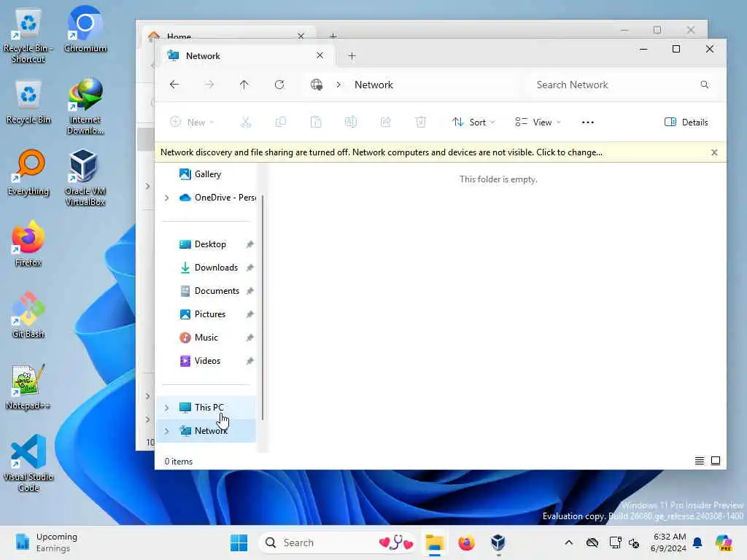Screen dimensions: 747x560
Task: Click the navigation pane scrollbar
Action: click(263, 307)
